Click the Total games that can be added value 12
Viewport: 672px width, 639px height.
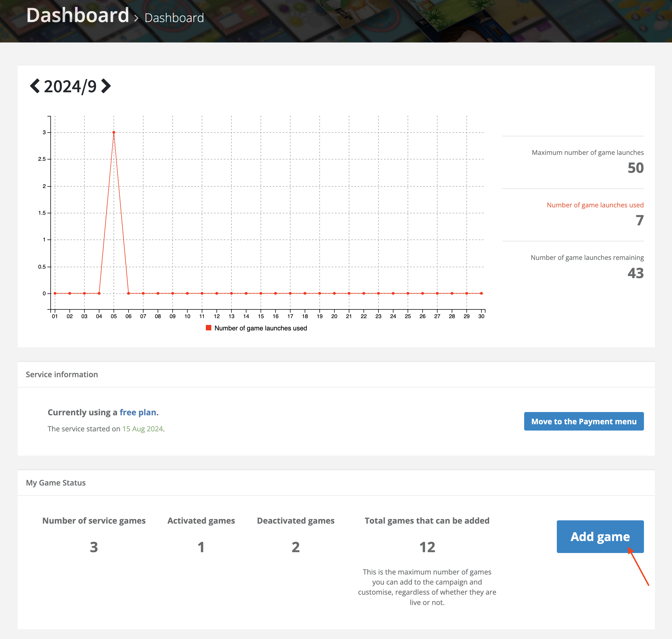[427, 547]
